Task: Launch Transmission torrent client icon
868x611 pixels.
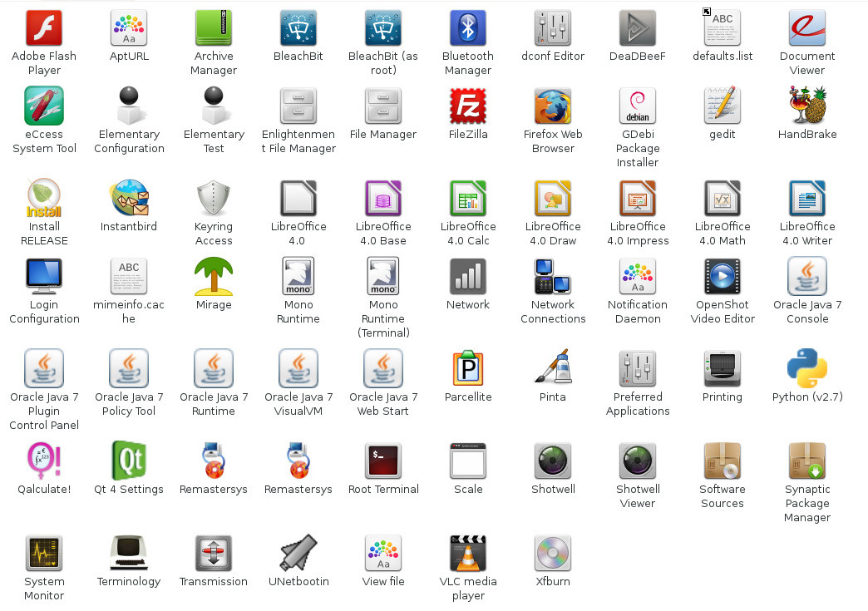Action: (x=214, y=554)
